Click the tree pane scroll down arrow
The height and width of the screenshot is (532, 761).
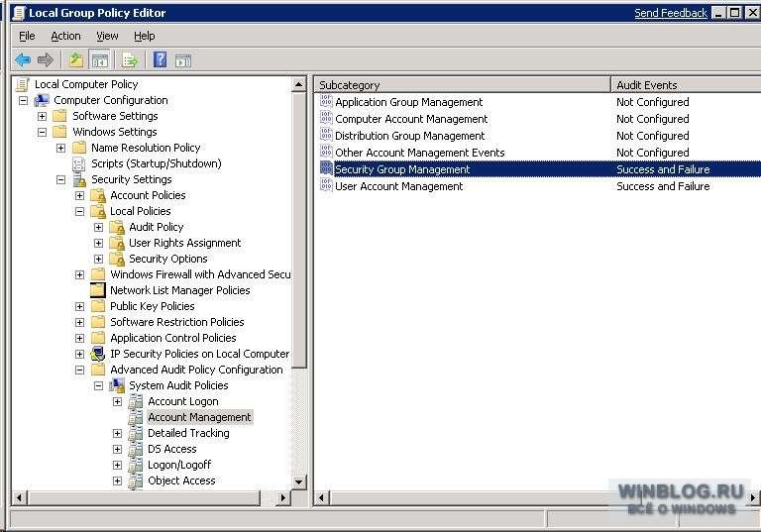tap(299, 482)
